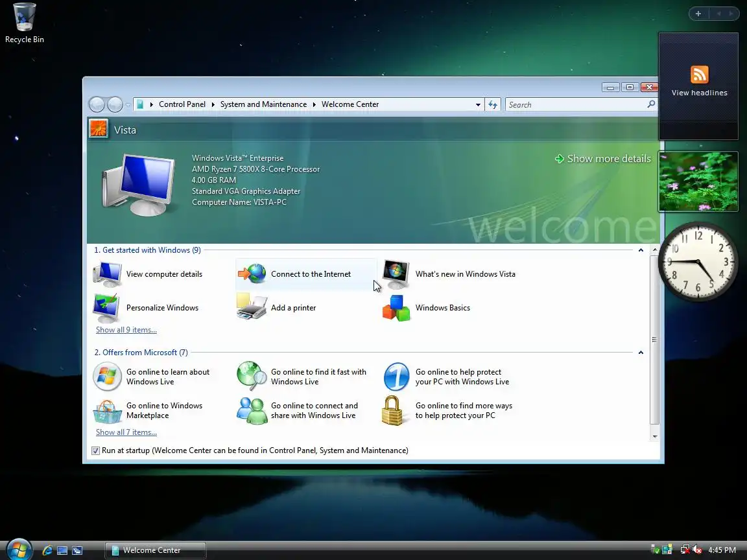This screenshot has width=747, height=560.
Task: Click the Personalize Windows label
Action: [x=163, y=308]
